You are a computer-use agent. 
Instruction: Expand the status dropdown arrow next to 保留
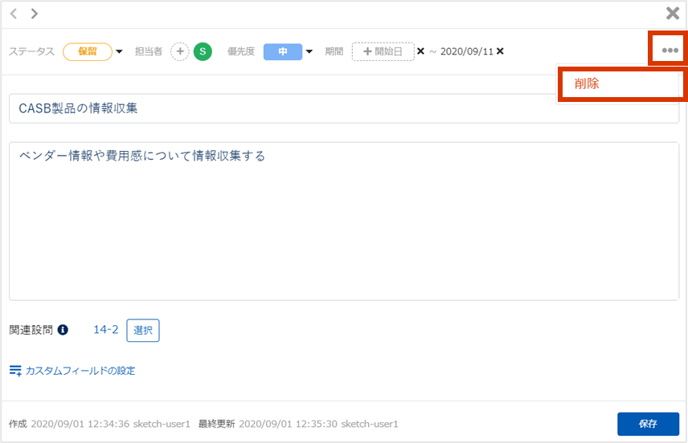[x=120, y=51]
